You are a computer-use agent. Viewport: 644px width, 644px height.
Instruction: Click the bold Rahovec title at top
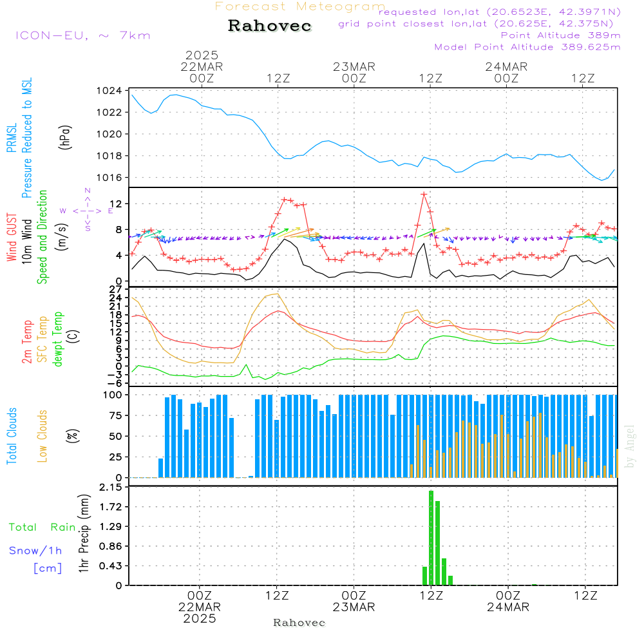coord(270,26)
